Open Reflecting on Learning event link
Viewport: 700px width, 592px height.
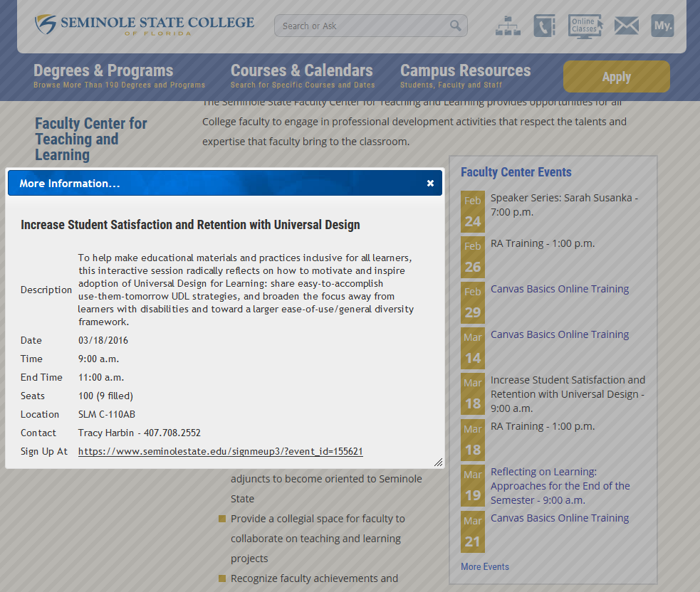pos(560,486)
